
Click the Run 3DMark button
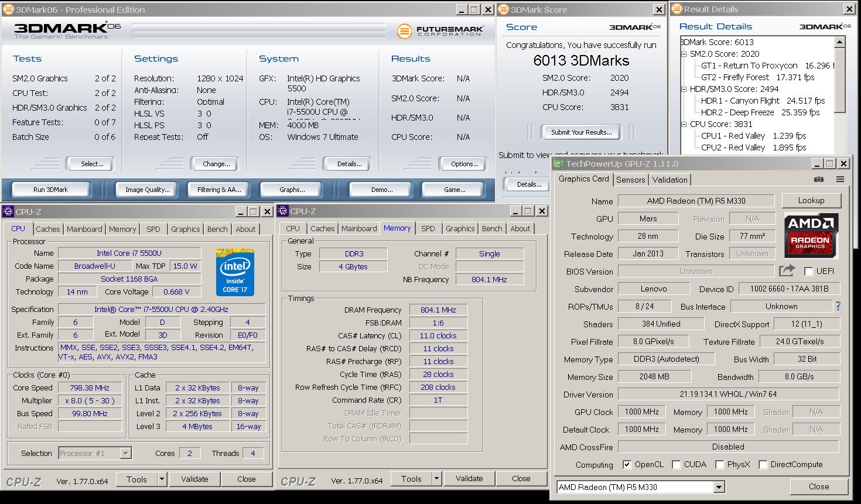[x=50, y=190]
